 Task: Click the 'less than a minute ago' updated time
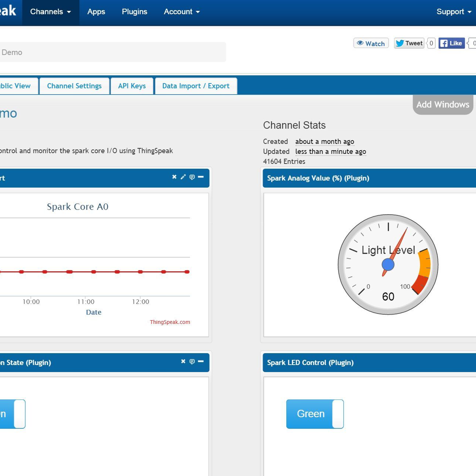331,152
